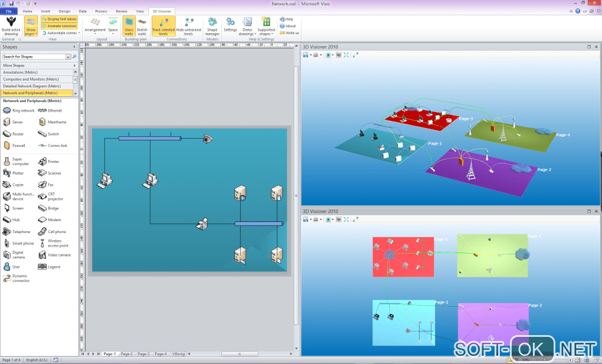Select Detailed Network Diagram (Metric) stencil
602x364 pixels.
37,86
